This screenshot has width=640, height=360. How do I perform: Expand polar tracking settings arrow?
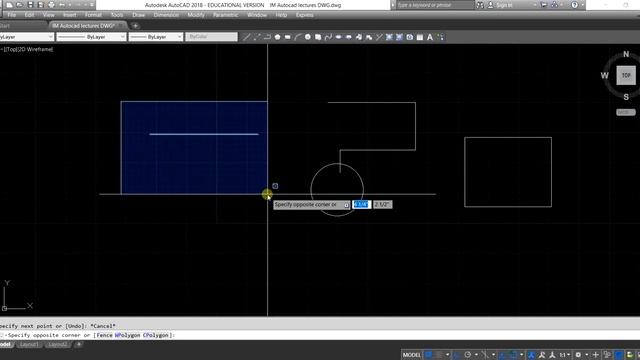click(x=476, y=355)
